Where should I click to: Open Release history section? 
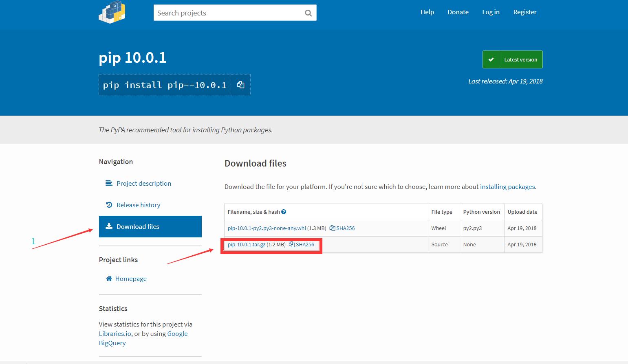click(139, 205)
